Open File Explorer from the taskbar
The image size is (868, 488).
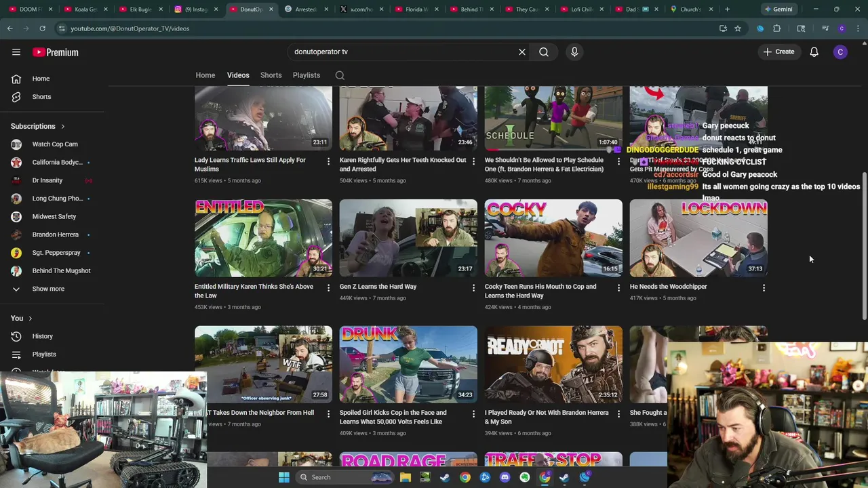(x=406, y=477)
